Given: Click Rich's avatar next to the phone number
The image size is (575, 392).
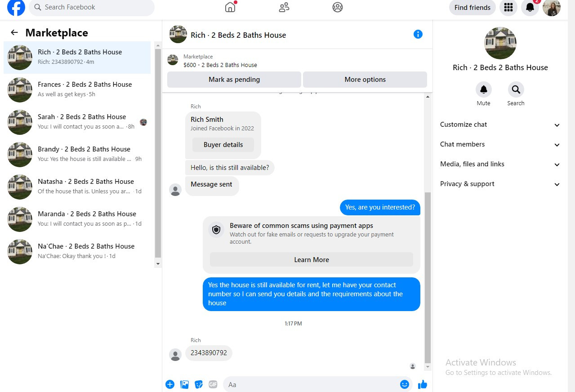Looking at the screenshot, I should [x=175, y=355].
